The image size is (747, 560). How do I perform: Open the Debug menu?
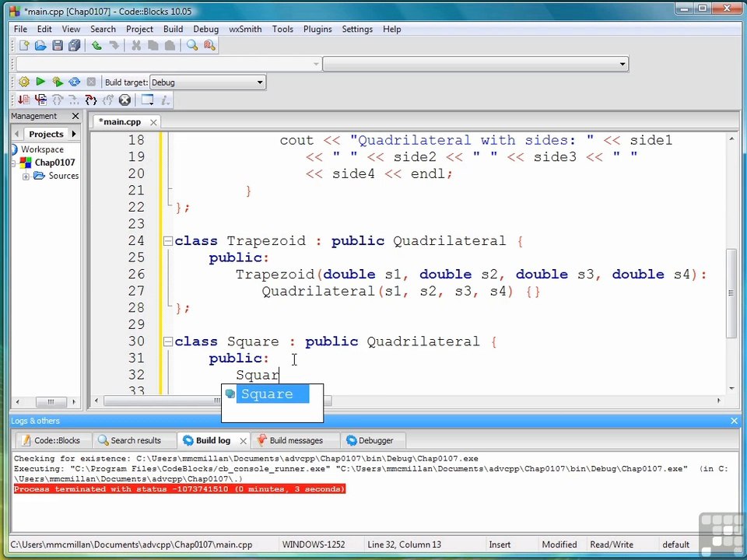click(x=205, y=29)
